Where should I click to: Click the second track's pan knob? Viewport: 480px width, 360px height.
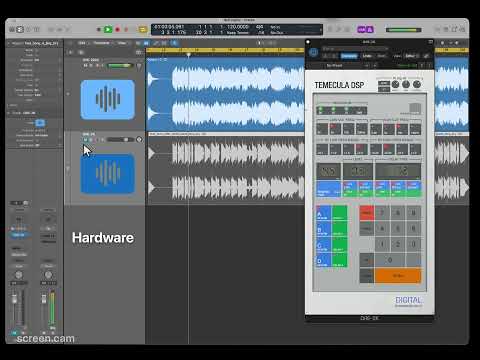(139, 140)
